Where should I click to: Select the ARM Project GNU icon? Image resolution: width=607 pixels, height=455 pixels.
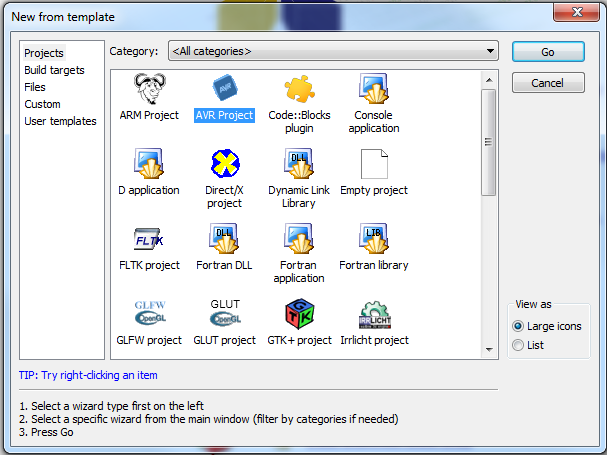click(x=149, y=88)
